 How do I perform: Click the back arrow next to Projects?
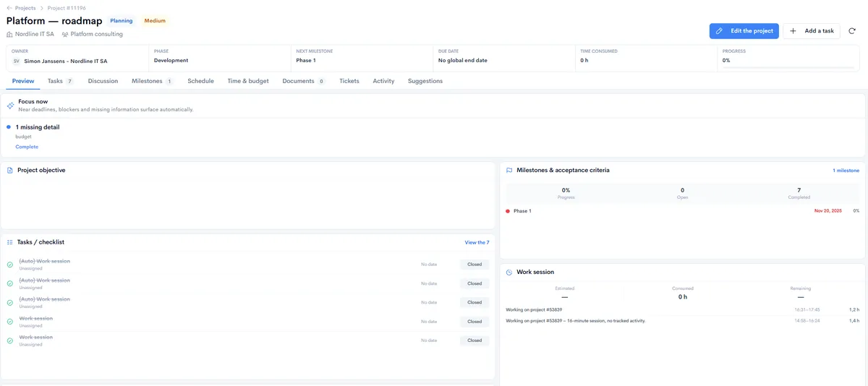(x=9, y=8)
